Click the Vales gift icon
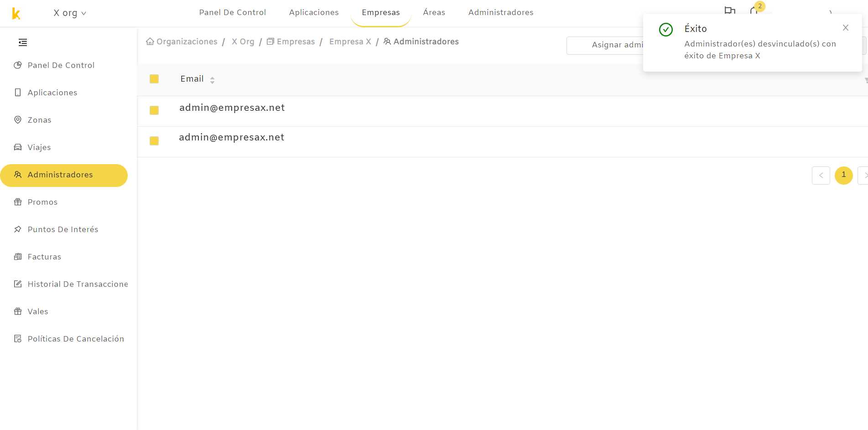868x430 pixels. click(18, 311)
